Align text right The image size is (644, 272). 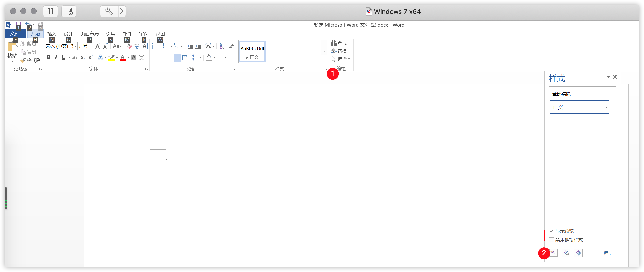tap(170, 58)
